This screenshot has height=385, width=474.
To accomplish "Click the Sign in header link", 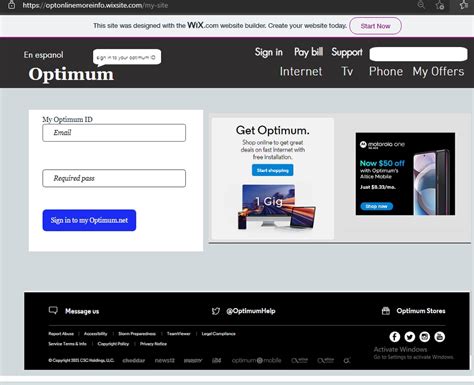I will click(x=269, y=52).
